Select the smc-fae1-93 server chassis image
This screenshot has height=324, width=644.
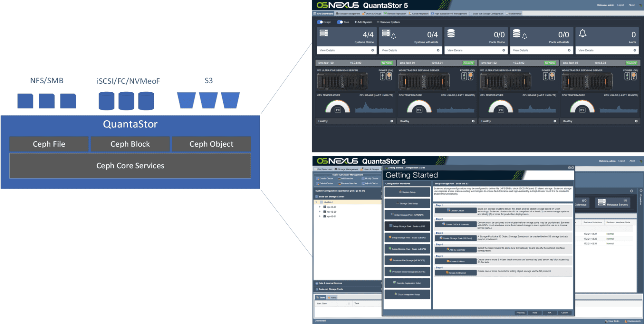click(587, 82)
